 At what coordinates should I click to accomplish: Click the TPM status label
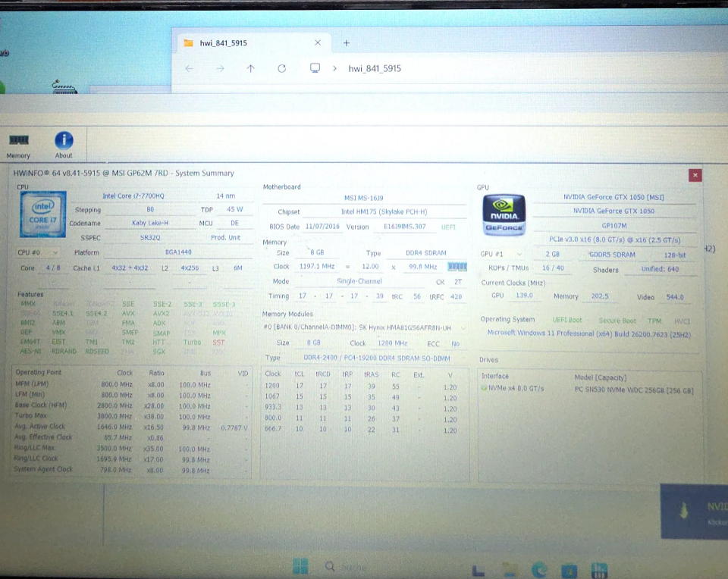(654, 321)
